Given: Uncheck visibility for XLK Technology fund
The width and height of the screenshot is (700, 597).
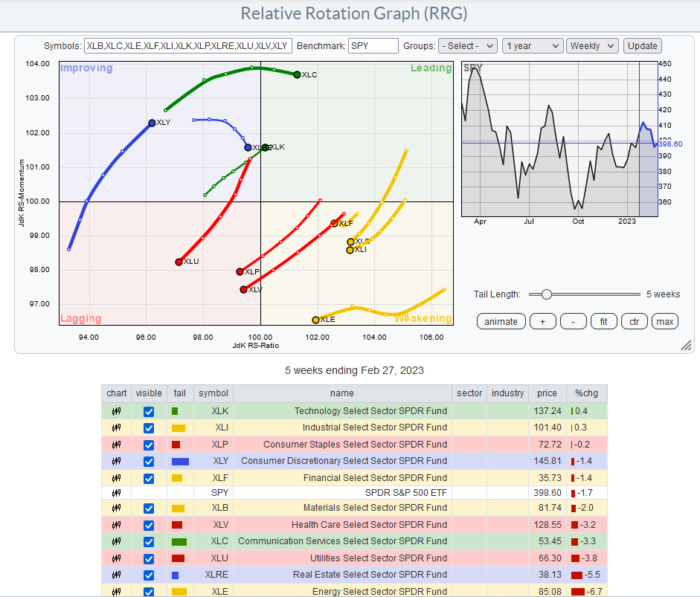Looking at the screenshot, I should pos(149,411).
